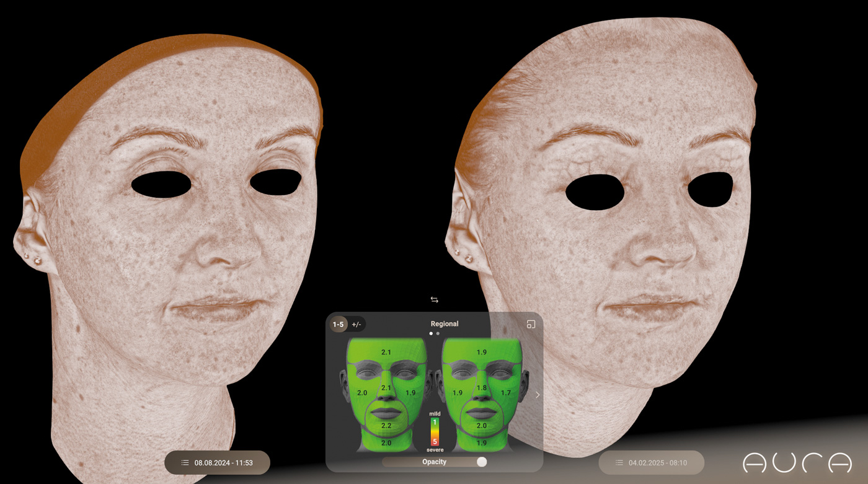Go to next panel with right chevron
868x484 pixels.
[x=538, y=395]
